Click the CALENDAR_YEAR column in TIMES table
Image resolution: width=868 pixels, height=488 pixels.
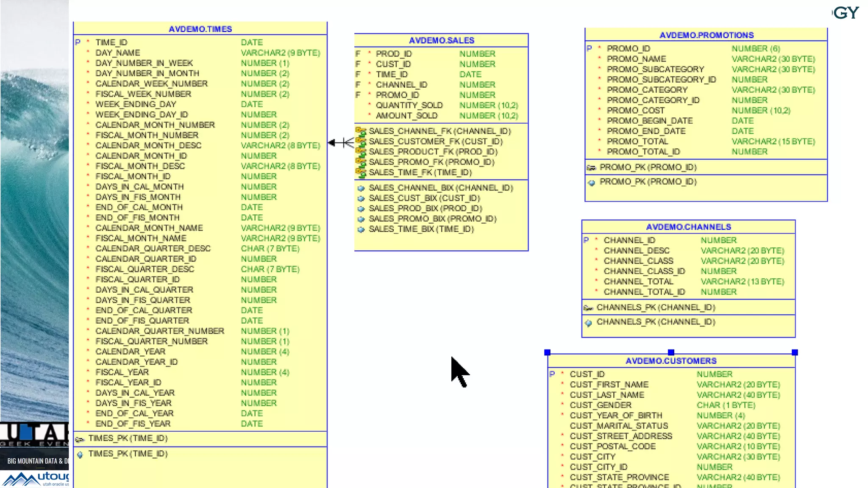click(x=130, y=352)
